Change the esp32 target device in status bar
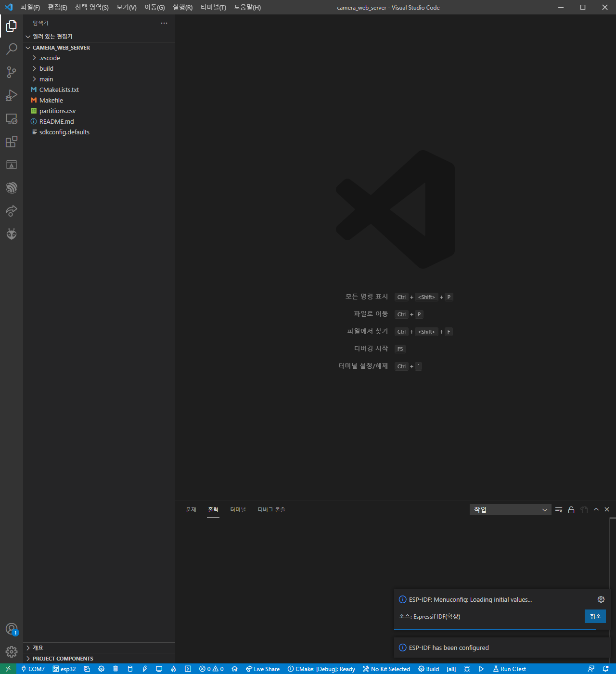 pos(64,669)
